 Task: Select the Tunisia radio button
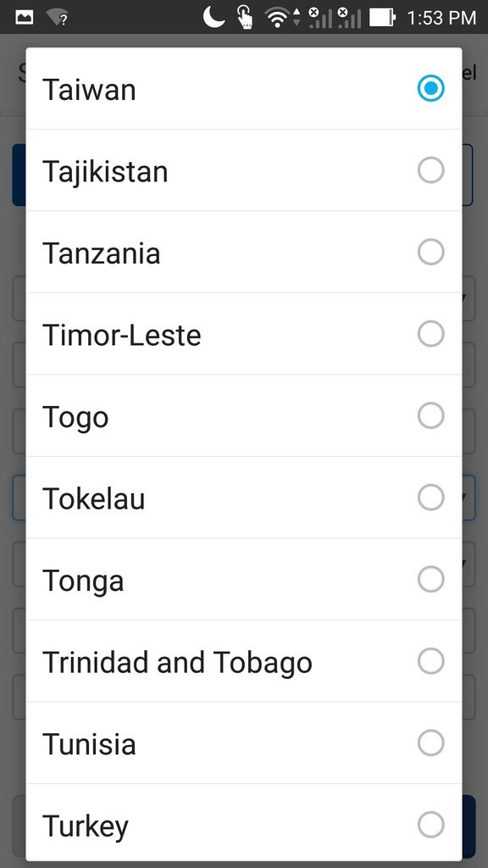tap(430, 743)
